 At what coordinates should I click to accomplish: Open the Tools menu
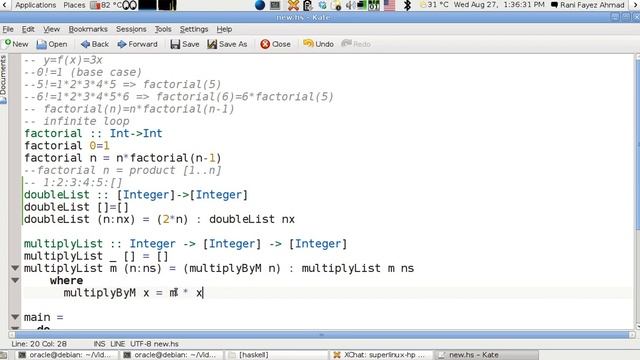tap(163, 29)
